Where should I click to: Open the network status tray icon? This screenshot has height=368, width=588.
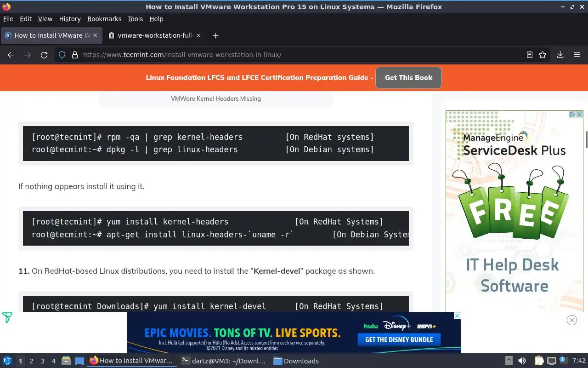click(x=552, y=361)
